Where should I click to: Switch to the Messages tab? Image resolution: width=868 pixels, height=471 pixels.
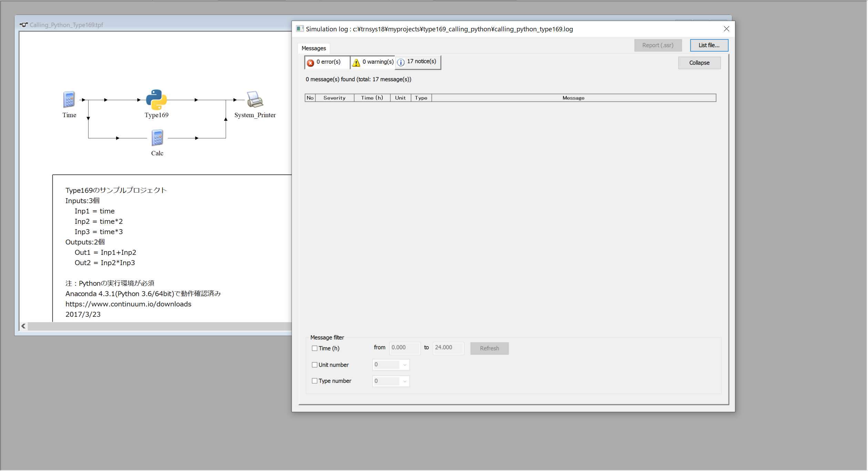click(x=313, y=48)
